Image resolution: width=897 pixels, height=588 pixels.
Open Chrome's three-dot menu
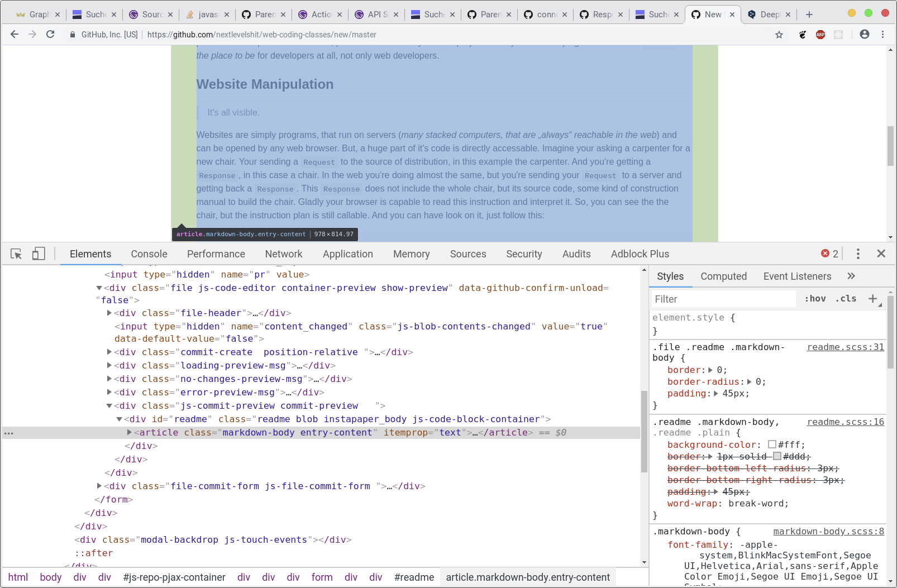coord(882,34)
